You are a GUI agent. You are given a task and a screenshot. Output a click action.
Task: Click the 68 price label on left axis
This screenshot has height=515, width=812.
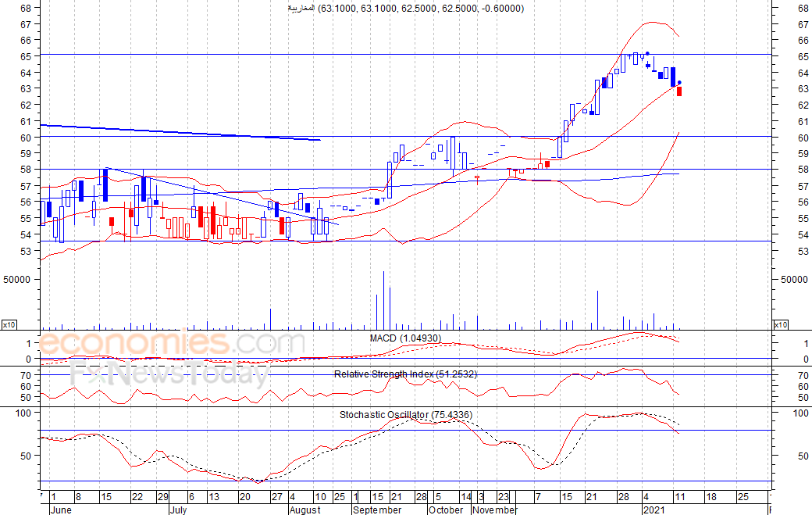coord(25,9)
